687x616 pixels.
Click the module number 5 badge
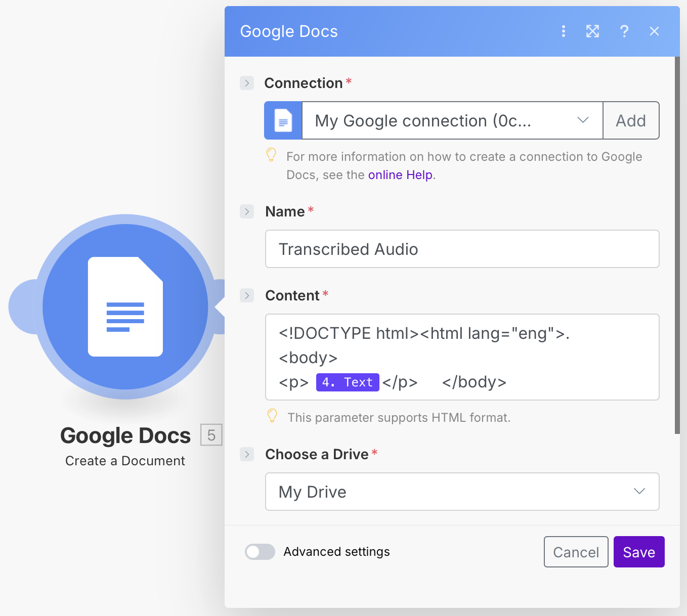[211, 435]
